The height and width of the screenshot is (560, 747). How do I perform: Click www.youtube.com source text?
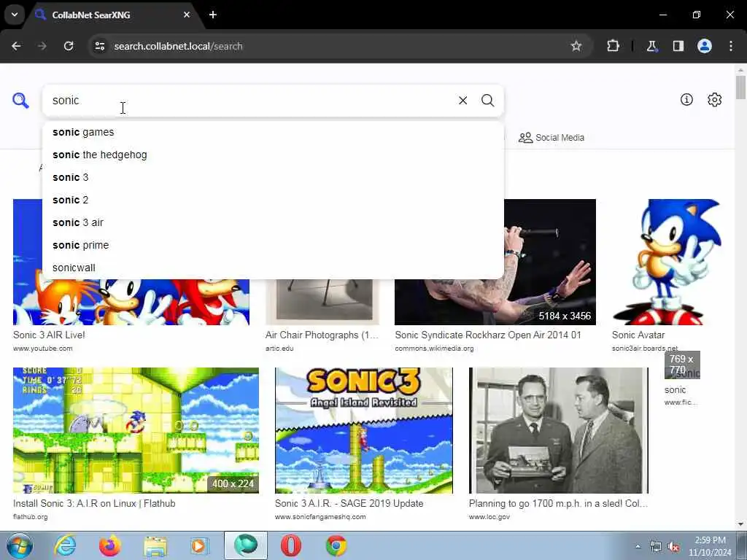pyautogui.click(x=42, y=348)
